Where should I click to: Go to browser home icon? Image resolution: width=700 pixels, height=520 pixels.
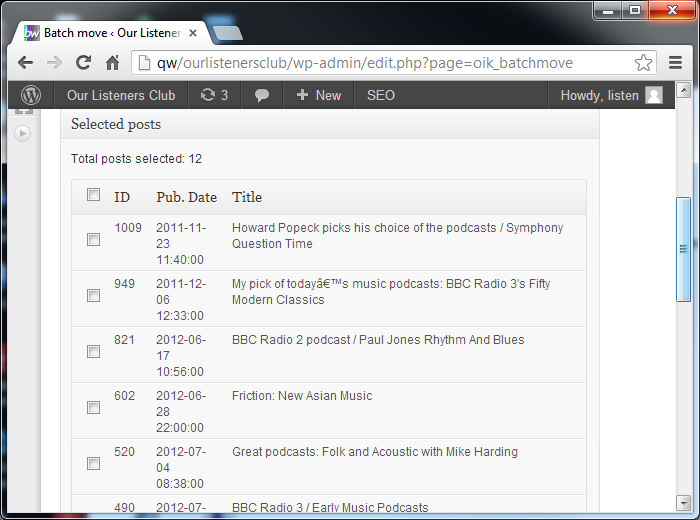click(113, 62)
